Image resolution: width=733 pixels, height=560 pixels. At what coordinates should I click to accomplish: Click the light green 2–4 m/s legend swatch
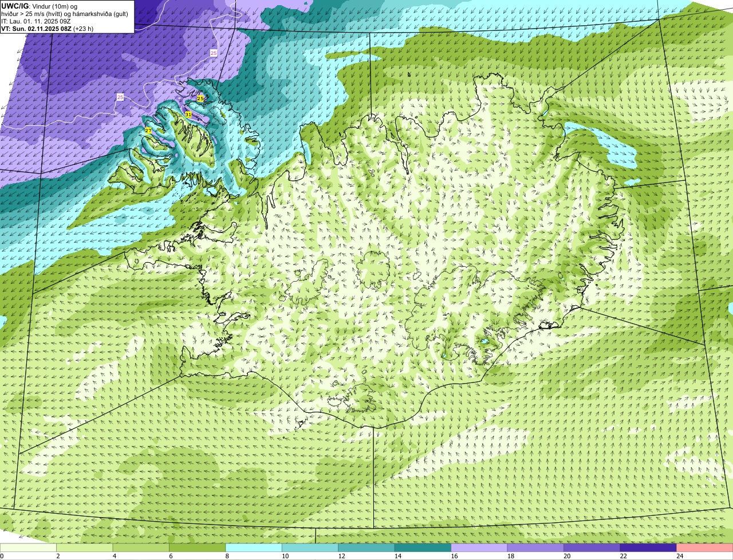tap(85, 548)
